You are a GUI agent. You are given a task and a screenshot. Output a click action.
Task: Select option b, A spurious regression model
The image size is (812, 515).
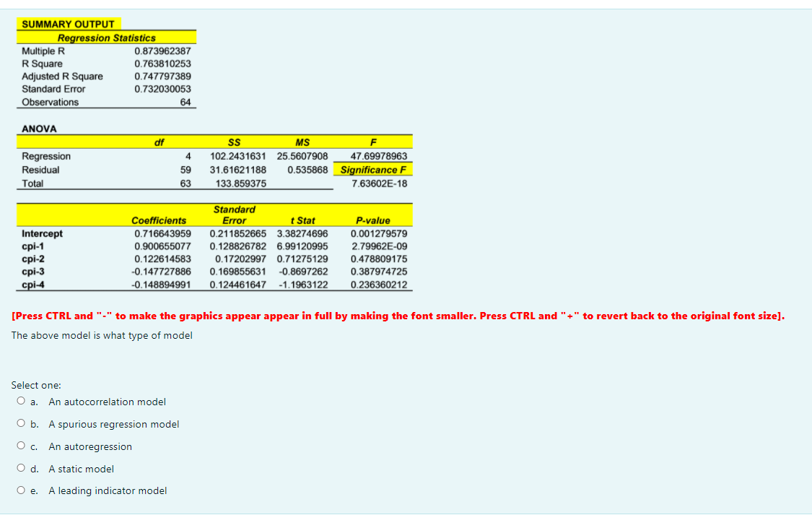[x=21, y=423]
